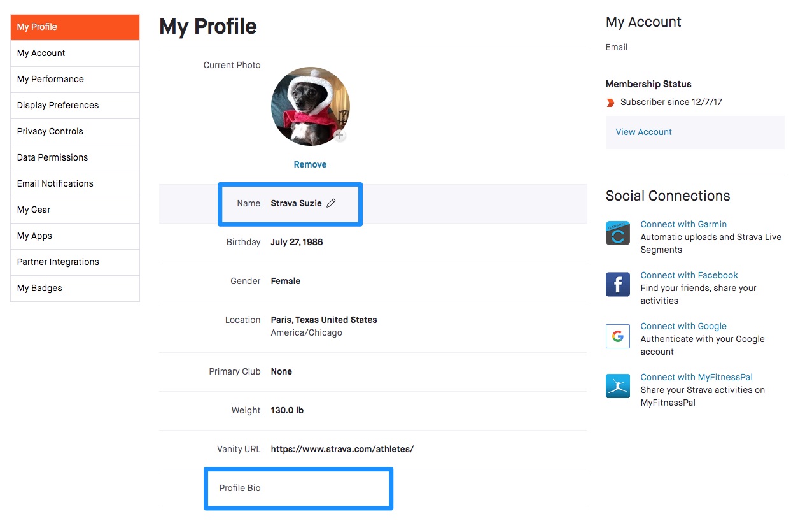
Task: Open the My Gear section
Action: pyautogui.click(x=75, y=210)
